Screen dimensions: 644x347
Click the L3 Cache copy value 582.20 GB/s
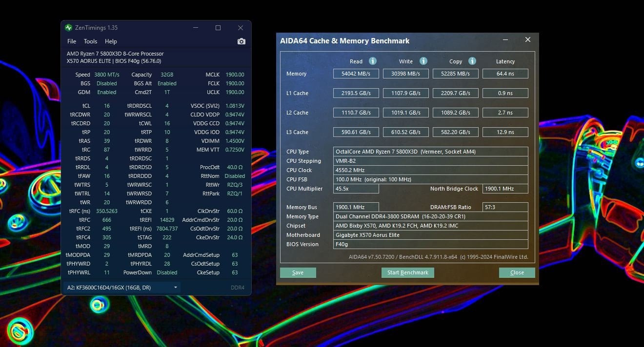[456, 132]
